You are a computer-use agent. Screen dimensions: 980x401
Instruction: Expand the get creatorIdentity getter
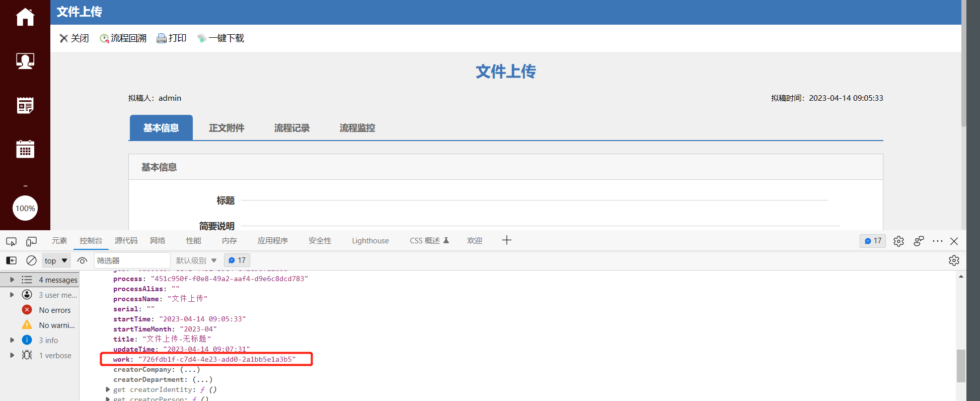108,389
